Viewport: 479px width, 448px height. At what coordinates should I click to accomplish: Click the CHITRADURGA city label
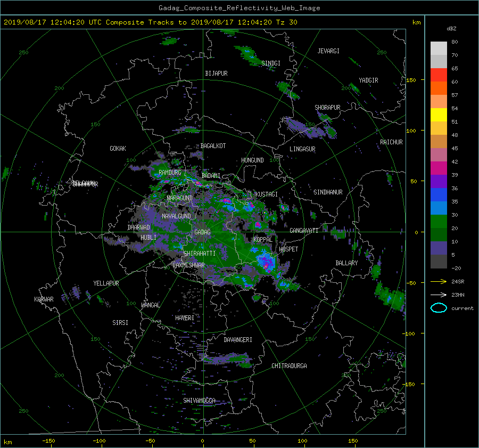click(289, 366)
